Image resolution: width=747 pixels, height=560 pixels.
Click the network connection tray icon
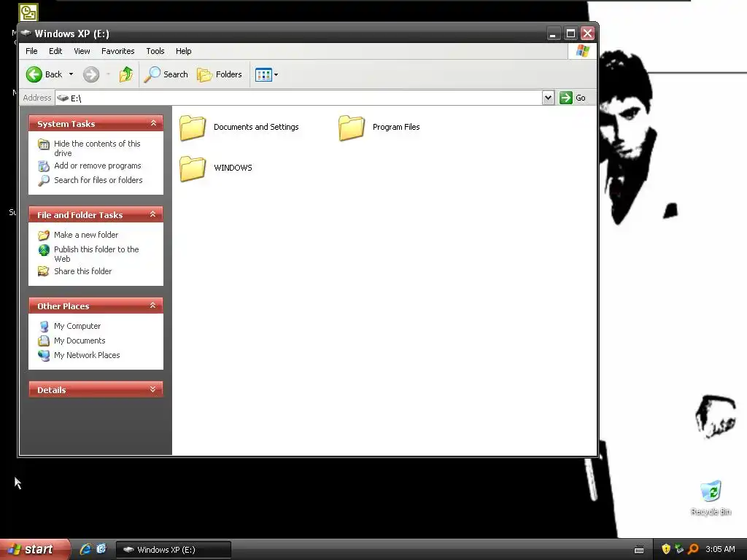point(679,549)
